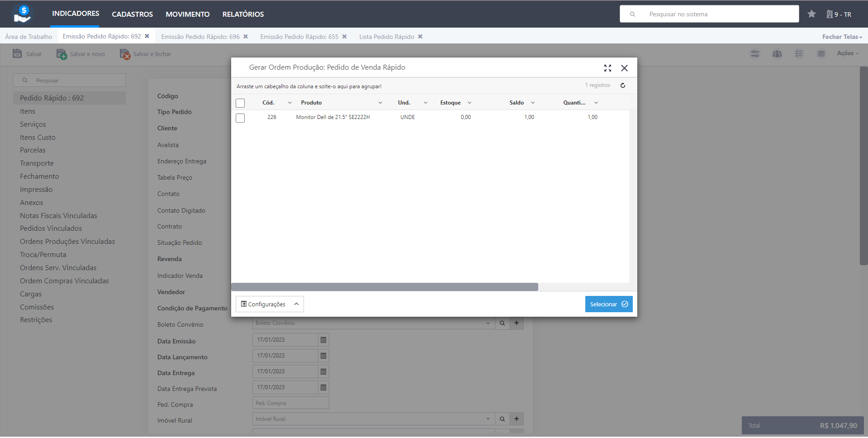Open Notas Fiscais Vinculadas in sidebar
This screenshot has width=868, height=438.
click(58, 215)
